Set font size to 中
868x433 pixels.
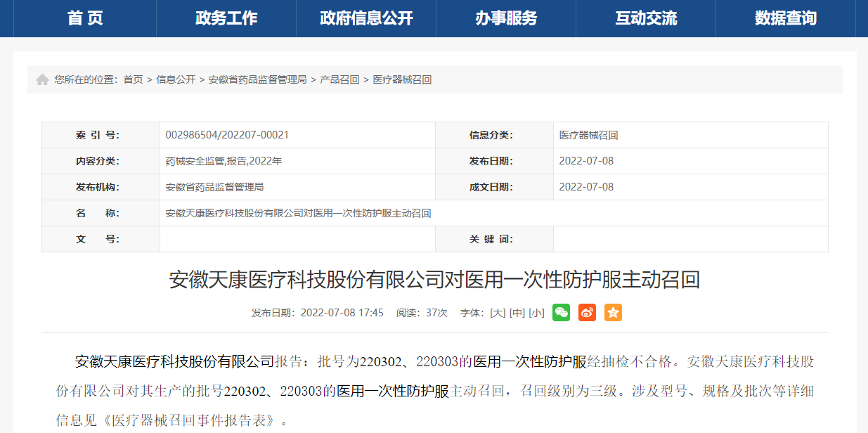[x=517, y=313]
